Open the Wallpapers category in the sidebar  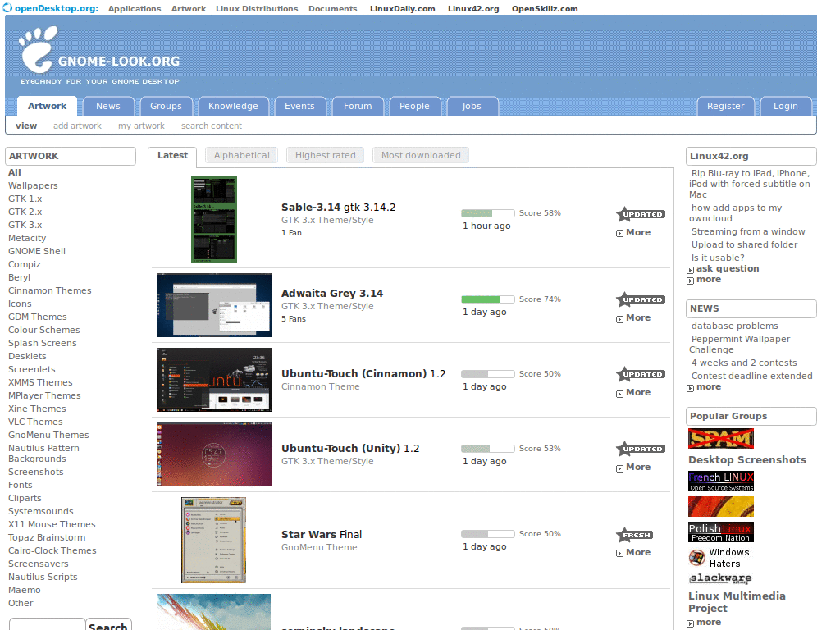coord(33,185)
